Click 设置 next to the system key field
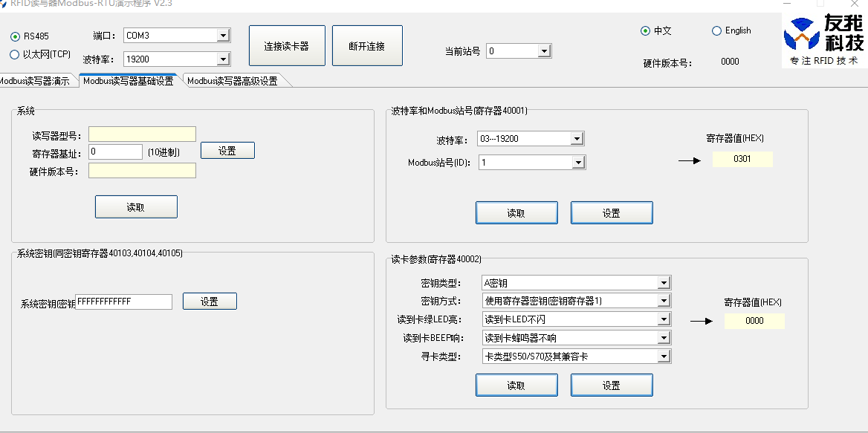The width and height of the screenshot is (868, 433). (210, 301)
